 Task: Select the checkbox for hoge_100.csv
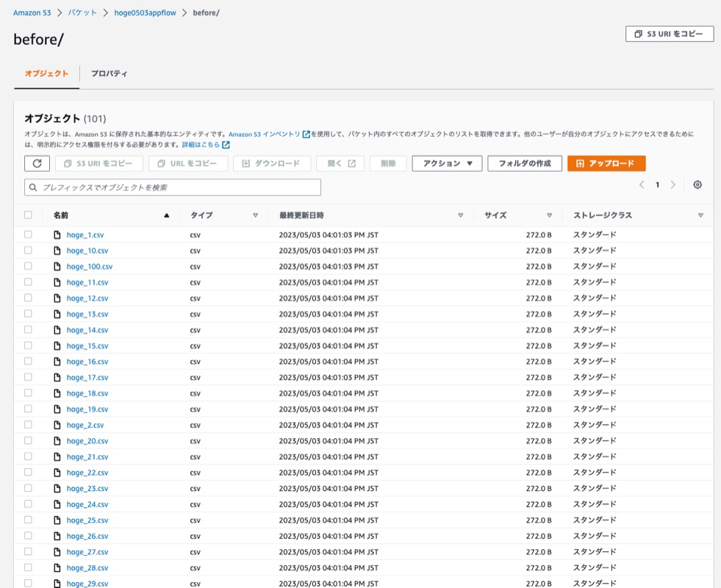point(28,266)
